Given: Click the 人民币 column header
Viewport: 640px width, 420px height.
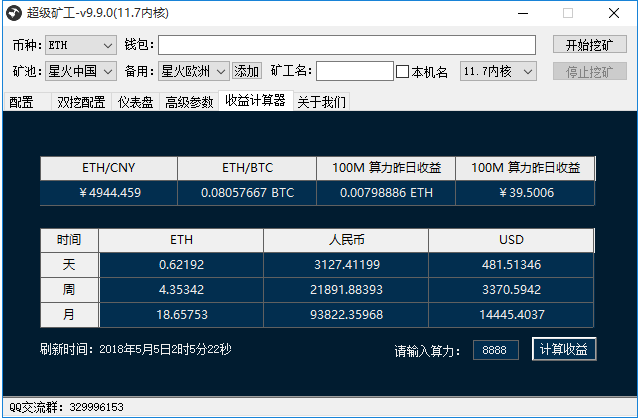Looking at the screenshot, I should pos(346,240).
